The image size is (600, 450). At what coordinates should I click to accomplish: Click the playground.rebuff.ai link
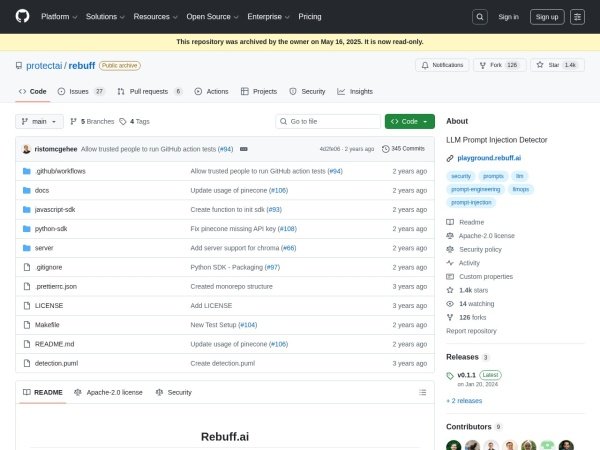click(489, 158)
